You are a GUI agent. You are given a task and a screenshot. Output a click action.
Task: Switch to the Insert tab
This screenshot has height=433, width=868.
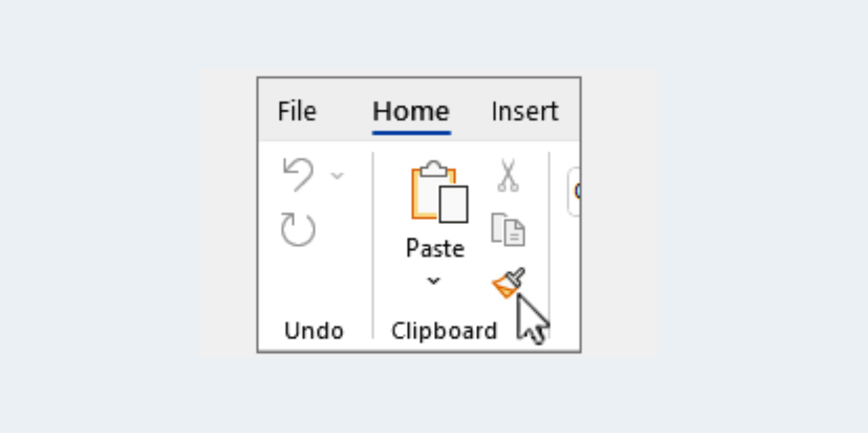point(524,111)
